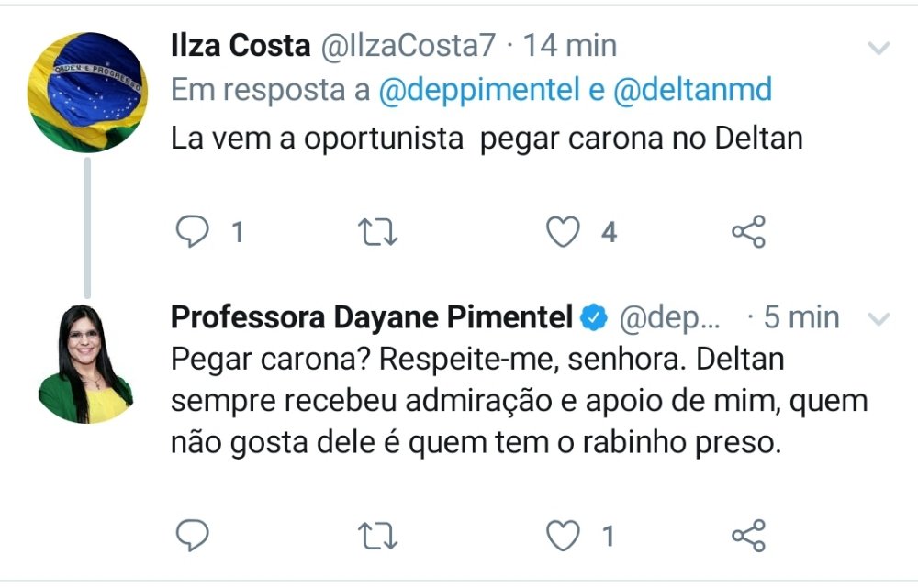Open Ilza Costa's profile name
This screenshot has height=588, width=918.
[x=241, y=46]
